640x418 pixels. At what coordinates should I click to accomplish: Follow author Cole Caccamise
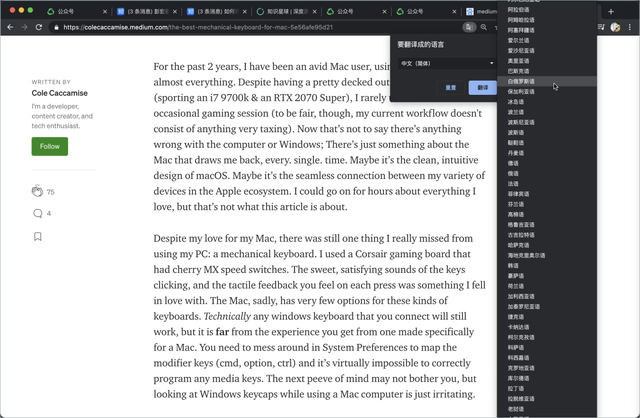(x=50, y=147)
